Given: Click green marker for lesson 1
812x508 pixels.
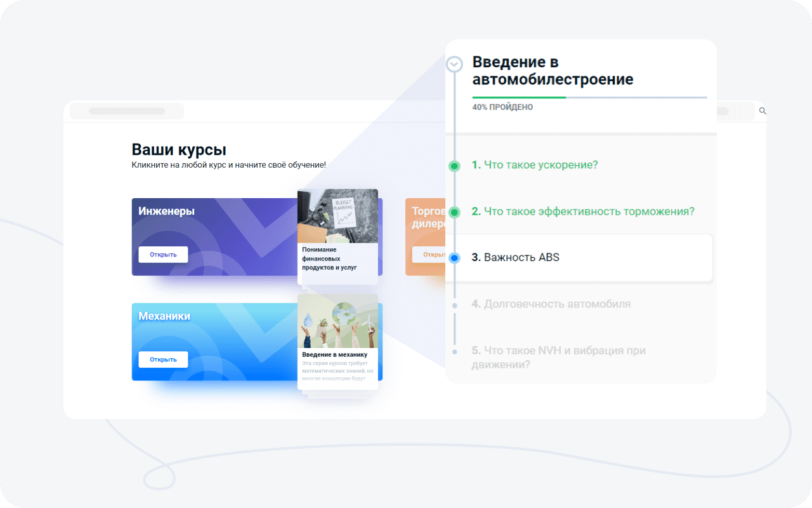Looking at the screenshot, I should 454,166.
